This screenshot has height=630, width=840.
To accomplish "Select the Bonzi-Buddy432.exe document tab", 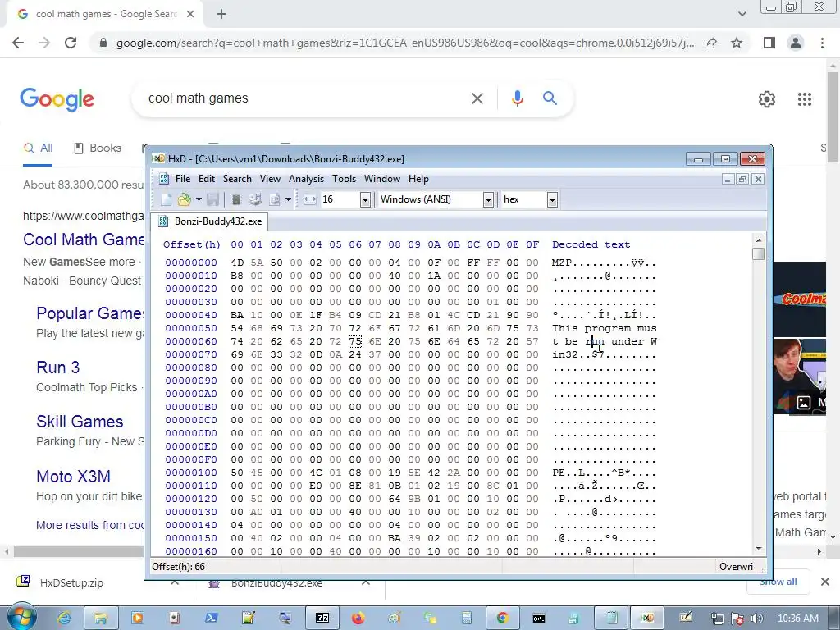I will [209, 221].
